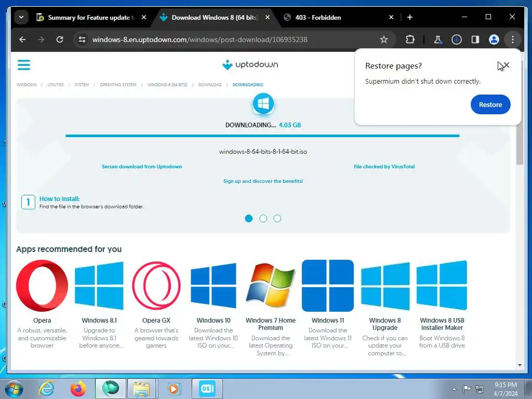Viewport: 532px width, 399px height.
Task: Close the Download Windows 8 tab
Action: tap(268, 17)
